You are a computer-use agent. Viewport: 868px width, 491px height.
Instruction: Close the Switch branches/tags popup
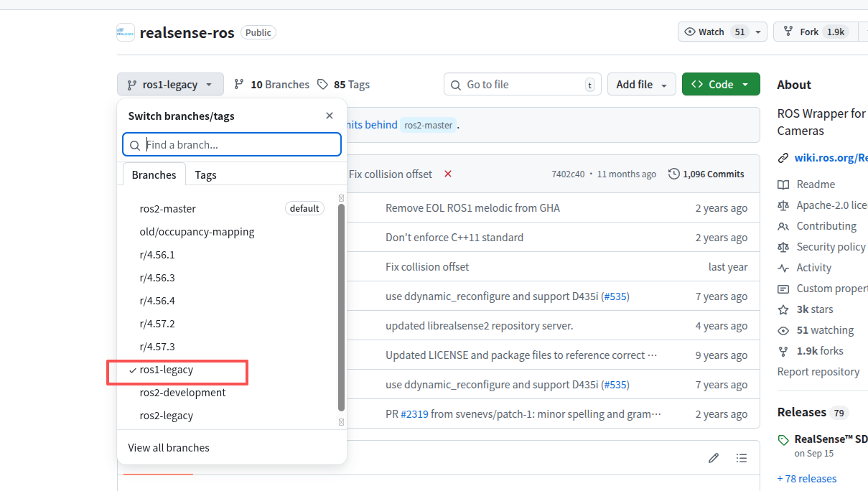(x=330, y=116)
